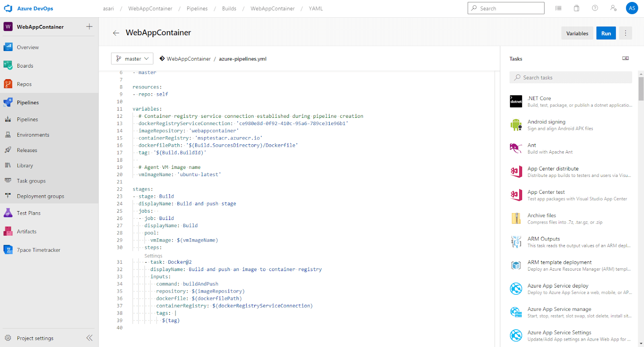Viewport: 644px width, 347px height.
Task: Select the Azure App Service manage task
Action: tap(571, 312)
